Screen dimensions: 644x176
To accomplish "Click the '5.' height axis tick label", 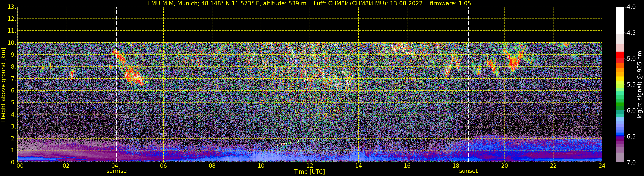I will 13,103.
